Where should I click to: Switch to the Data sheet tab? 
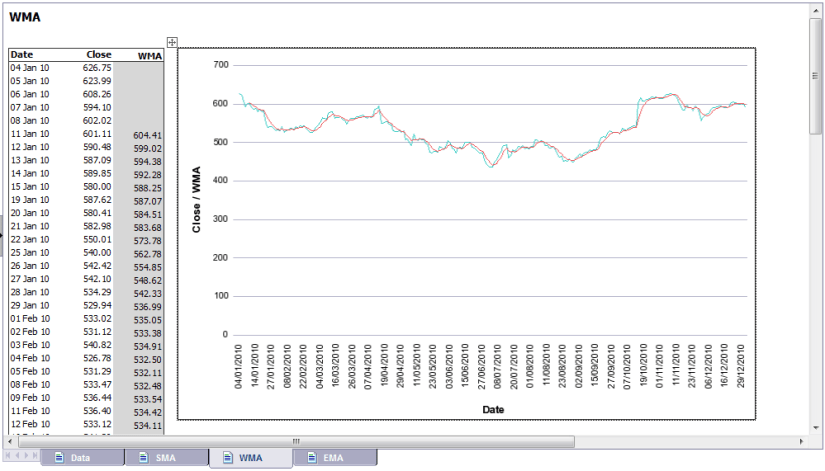click(83, 458)
